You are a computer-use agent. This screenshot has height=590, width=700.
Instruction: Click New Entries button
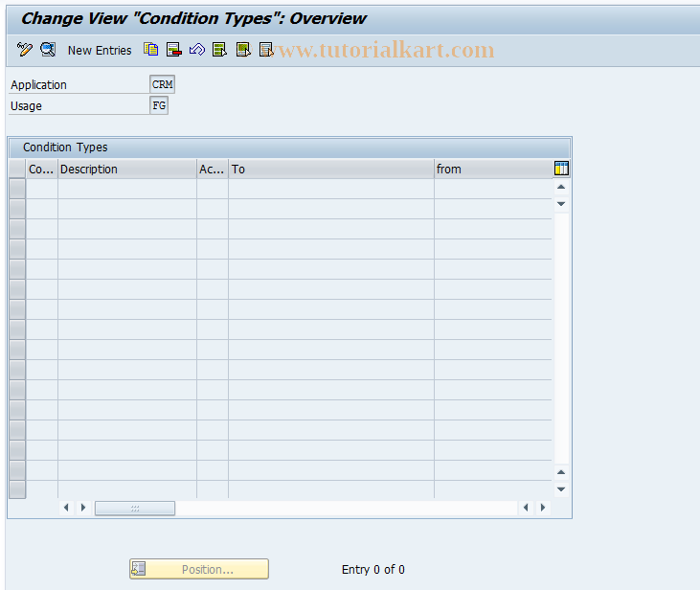pos(100,51)
